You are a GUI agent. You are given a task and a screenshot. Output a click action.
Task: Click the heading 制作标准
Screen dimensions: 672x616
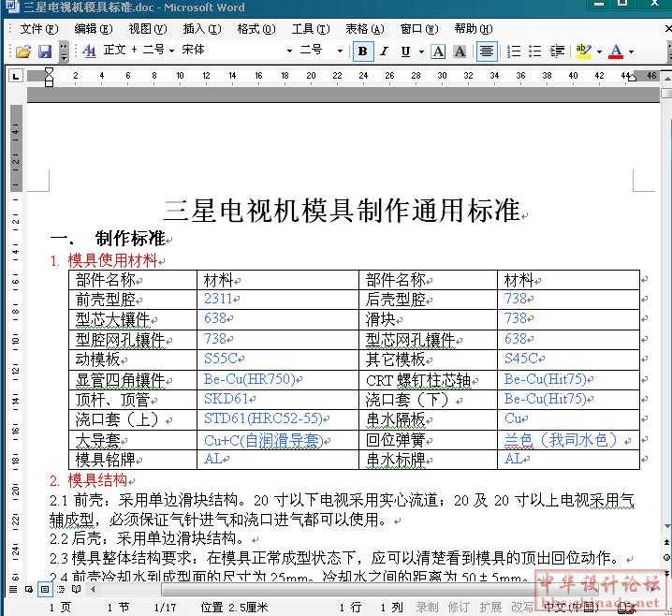[130, 239]
